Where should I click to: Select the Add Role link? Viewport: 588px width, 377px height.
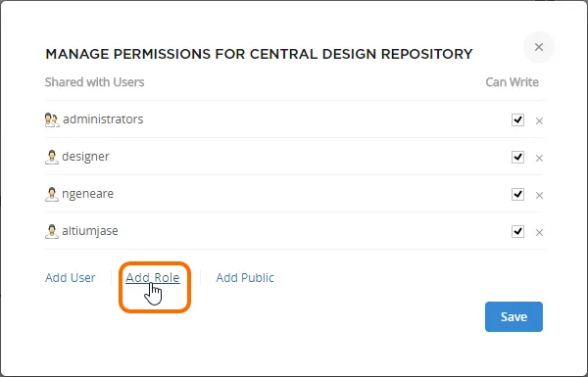coord(153,278)
